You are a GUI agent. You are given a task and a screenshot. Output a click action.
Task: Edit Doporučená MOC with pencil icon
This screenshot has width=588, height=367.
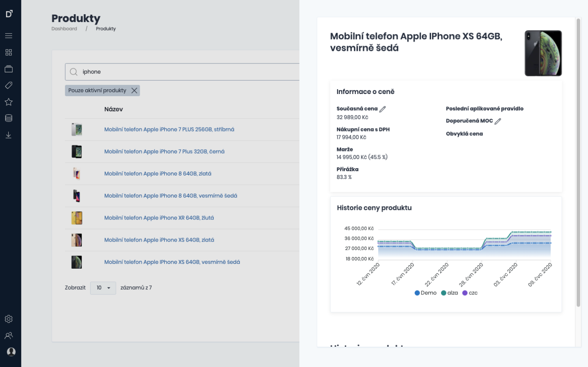498,121
